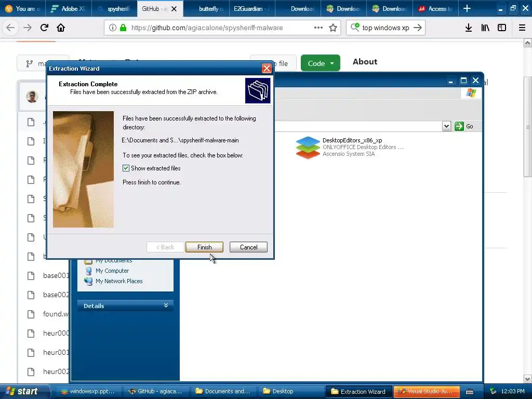Click the search box magnifier icon
Image resolution: width=532 pixels, height=399 pixels.
coord(355,27)
